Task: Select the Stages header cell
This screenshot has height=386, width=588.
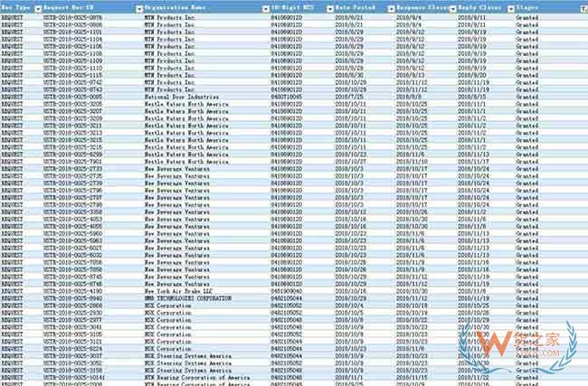Action: click(x=543, y=7)
